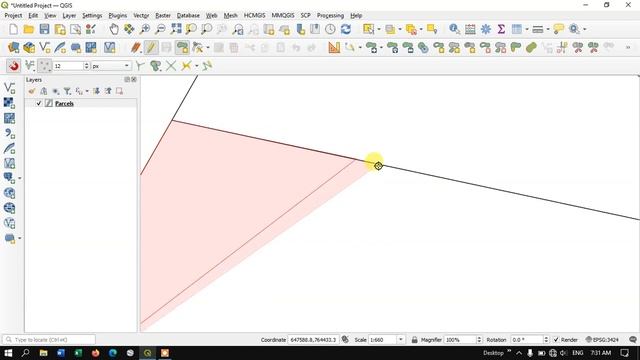Click the Windows Start button
This screenshot has width=640, height=360.
(8, 353)
